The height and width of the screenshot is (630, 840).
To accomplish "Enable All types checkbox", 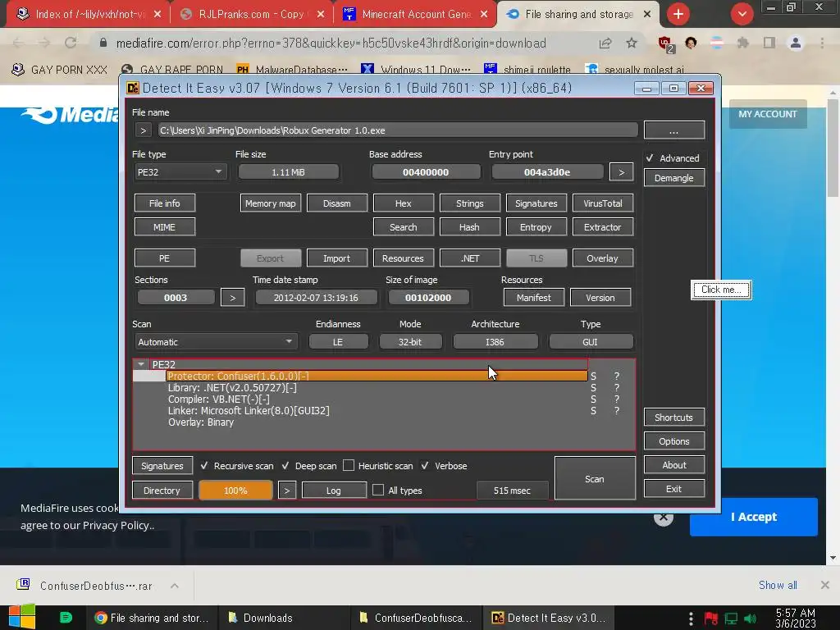I will tap(378, 491).
